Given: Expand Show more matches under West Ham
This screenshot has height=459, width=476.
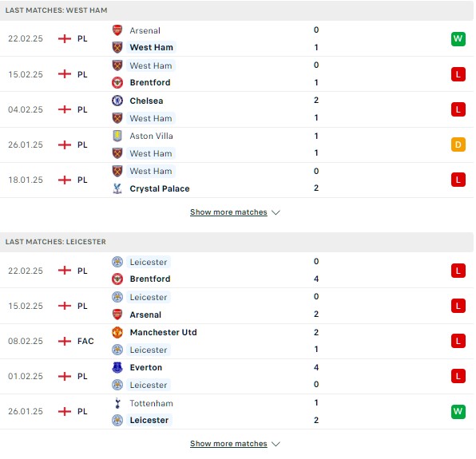Looking at the screenshot, I should [x=228, y=212].
